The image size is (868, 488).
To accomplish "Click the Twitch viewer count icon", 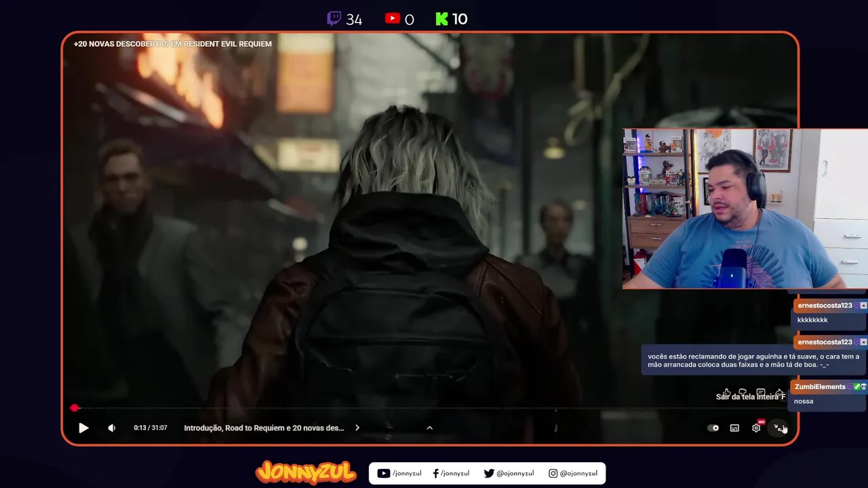I will coord(334,19).
